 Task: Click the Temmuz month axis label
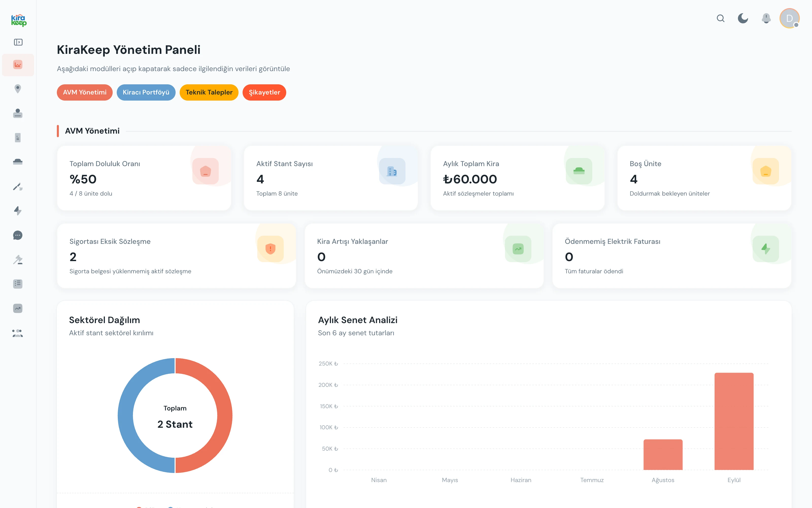point(592,480)
